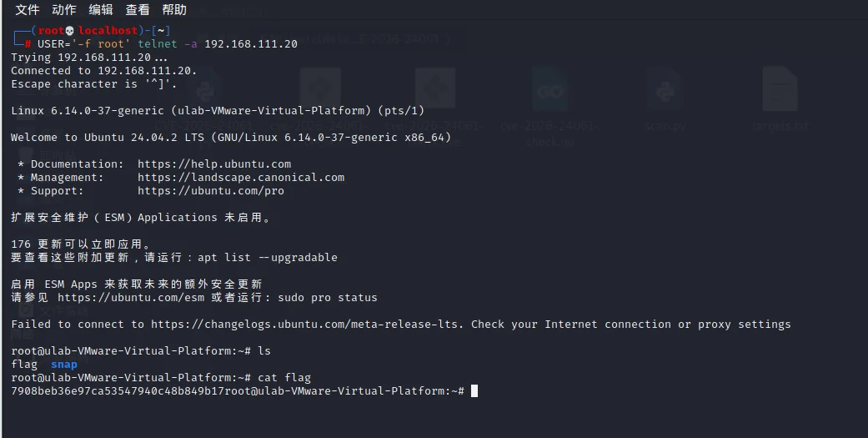Viewport: 868px width, 438px height.
Task: Click the faint Go file icon in background
Action: (x=549, y=89)
